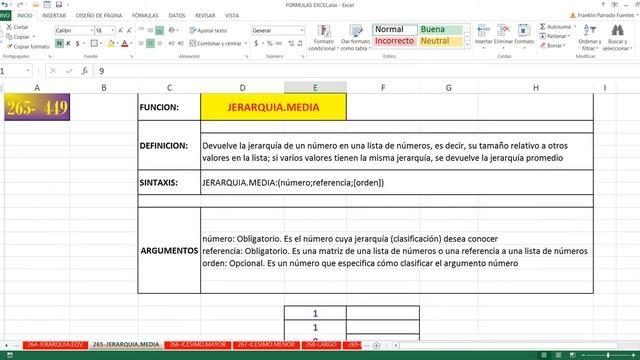640x360 pixels.
Task: Click the text orientation icon
Action: point(172,30)
